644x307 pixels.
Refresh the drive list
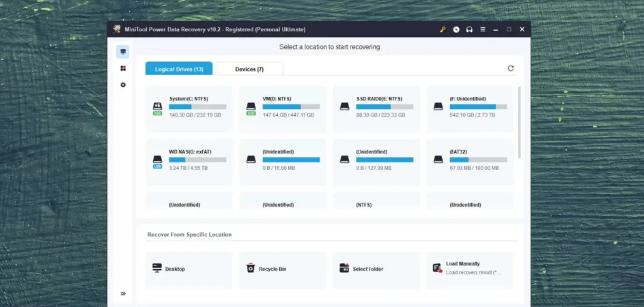[x=510, y=68]
